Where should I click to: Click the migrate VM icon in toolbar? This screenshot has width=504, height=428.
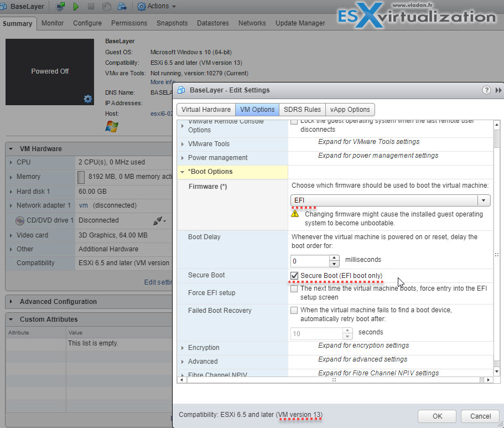122,6
